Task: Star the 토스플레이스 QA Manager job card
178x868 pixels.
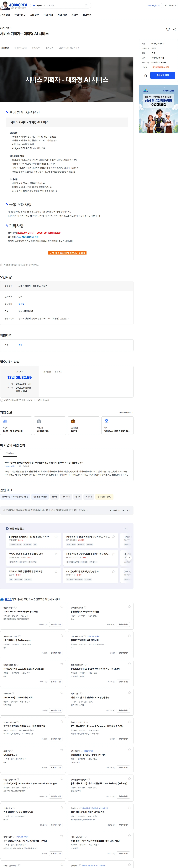Action: pyautogui.click(x=62, y=635)
